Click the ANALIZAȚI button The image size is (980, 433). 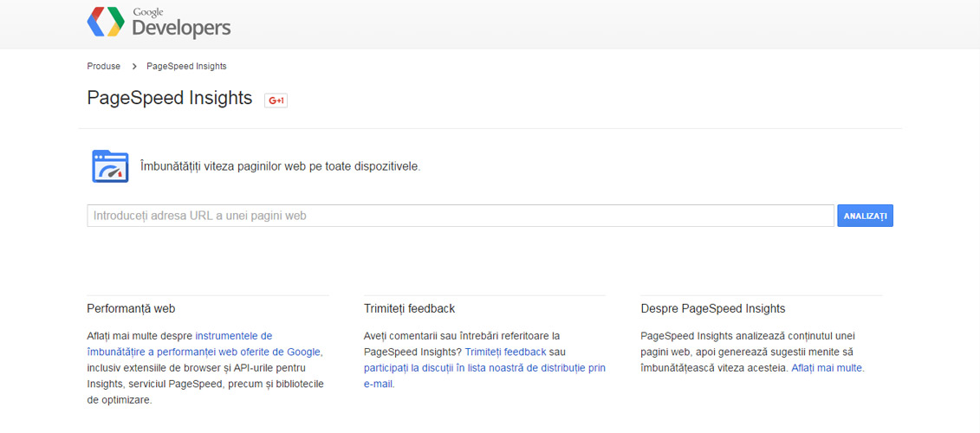pyautogui.click(x=865, y=216)
